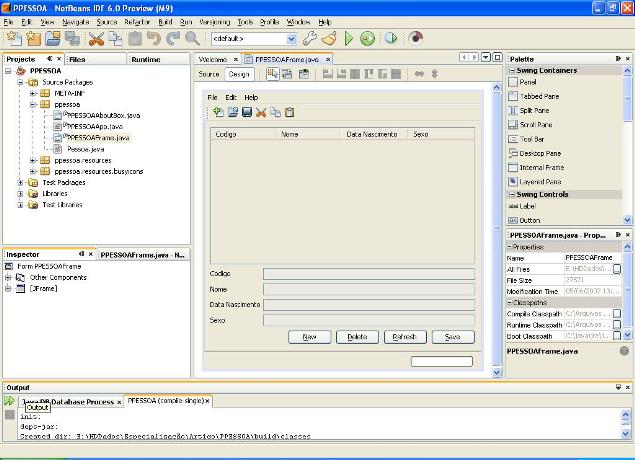
Task: Select the Layered Pane palette item
Action: (538, 181)
